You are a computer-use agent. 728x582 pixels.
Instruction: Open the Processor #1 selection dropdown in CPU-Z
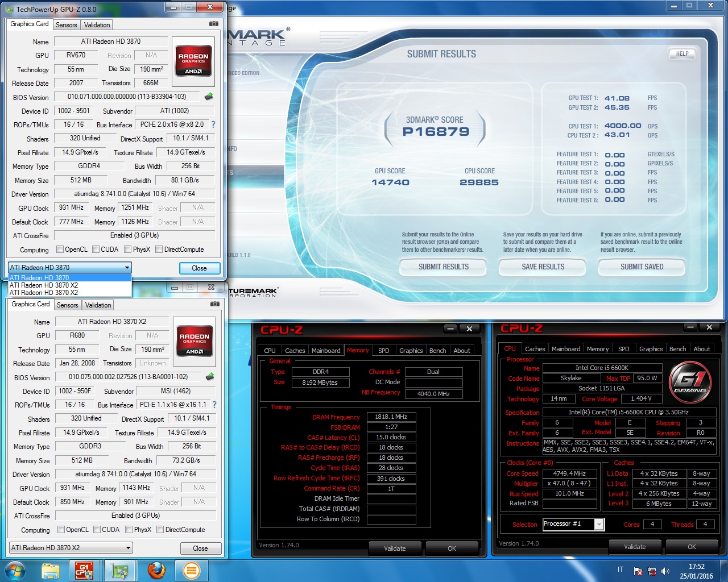point(573,524)
